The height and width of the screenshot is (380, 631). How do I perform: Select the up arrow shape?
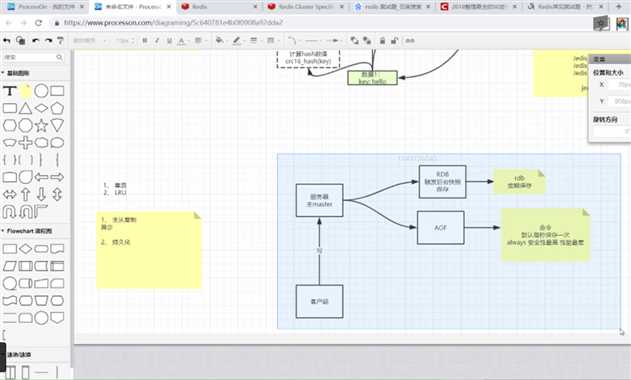[x=25, y=194]
